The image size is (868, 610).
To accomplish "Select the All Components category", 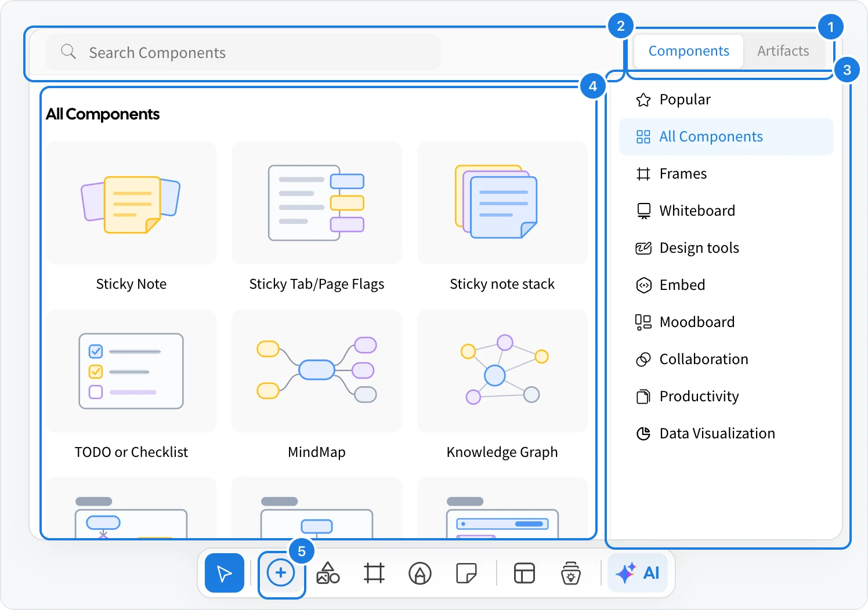I will [726, 137].
